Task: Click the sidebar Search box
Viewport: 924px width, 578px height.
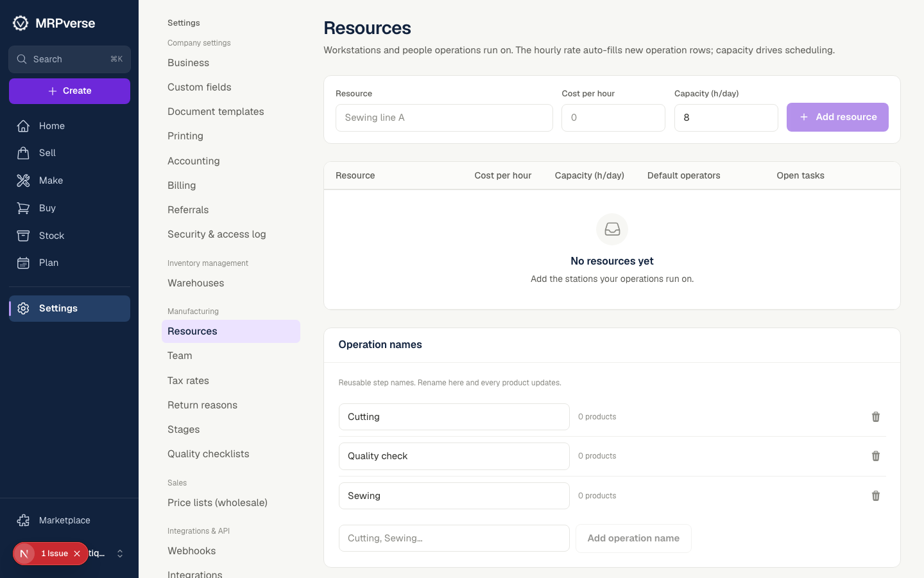Action: 69,59
